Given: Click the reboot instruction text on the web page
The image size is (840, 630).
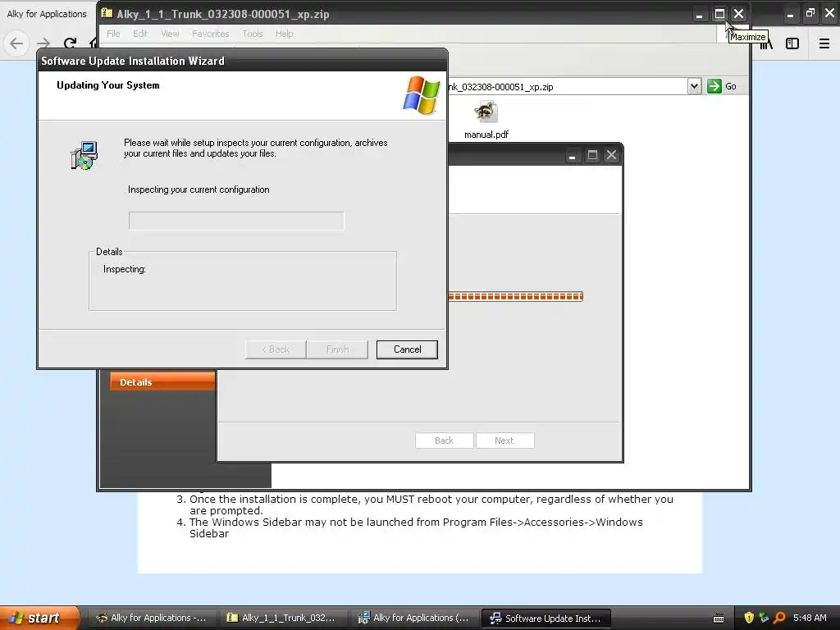Looking at the screenshot, I should click(431, 504).
